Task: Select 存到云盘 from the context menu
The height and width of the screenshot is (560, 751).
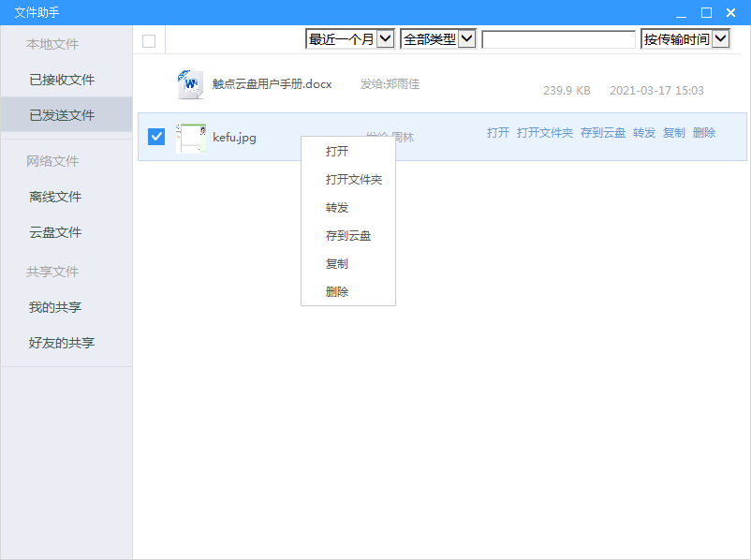Action: [348, 236]
